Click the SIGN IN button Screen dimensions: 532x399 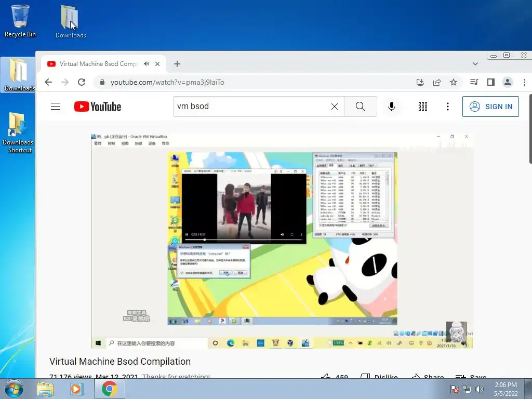(490, 107)
